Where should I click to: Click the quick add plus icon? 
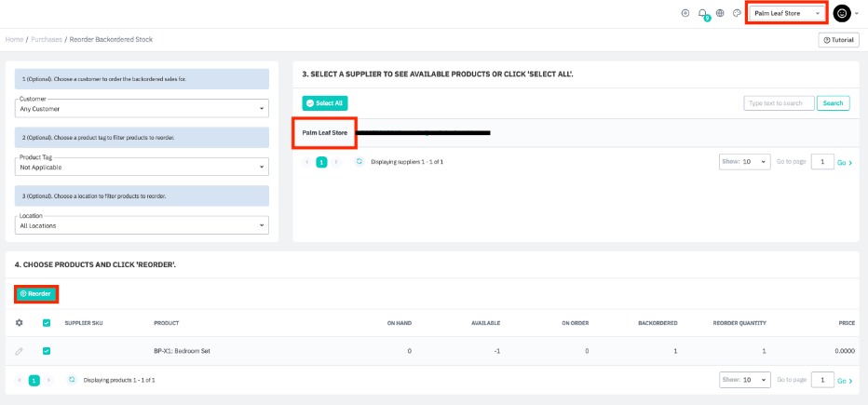point(685,13)
